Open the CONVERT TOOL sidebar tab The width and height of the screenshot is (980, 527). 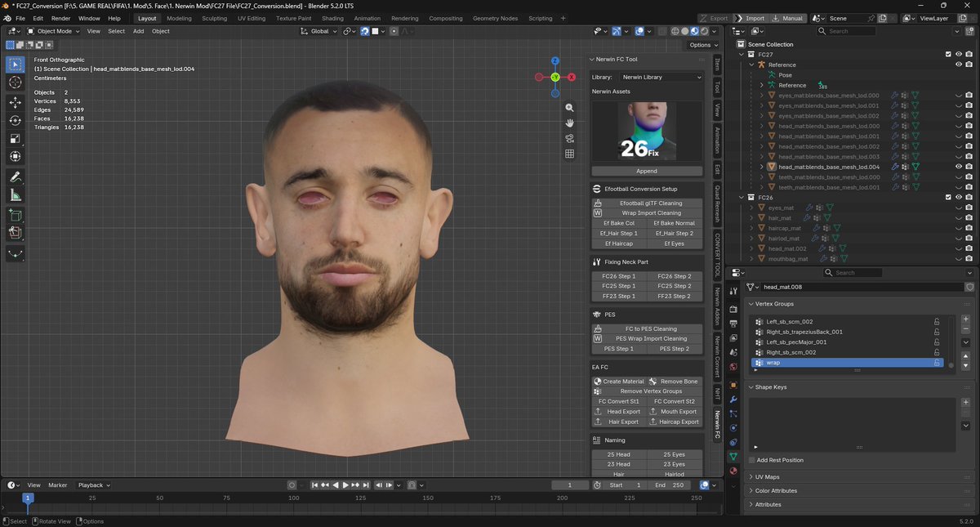(717, 256)
